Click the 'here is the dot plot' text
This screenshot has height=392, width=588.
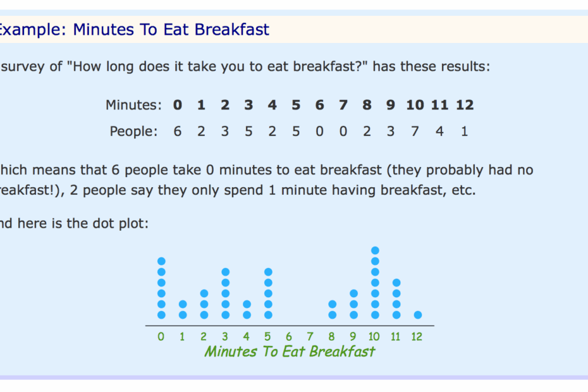(83, 224)
